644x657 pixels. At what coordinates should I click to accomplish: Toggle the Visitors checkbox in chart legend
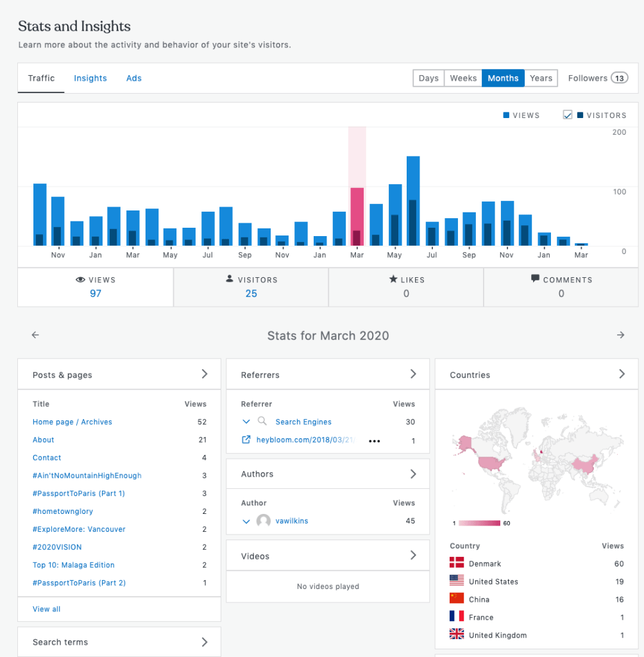567,115
